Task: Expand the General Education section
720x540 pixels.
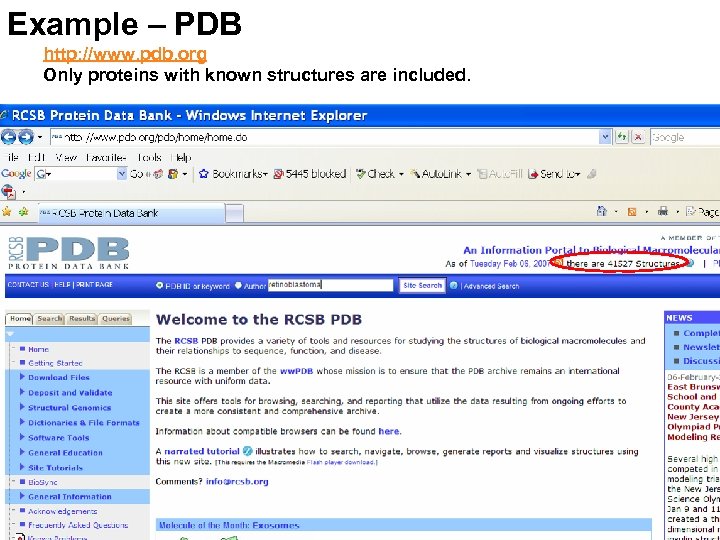Action: (x=22, y=452)
